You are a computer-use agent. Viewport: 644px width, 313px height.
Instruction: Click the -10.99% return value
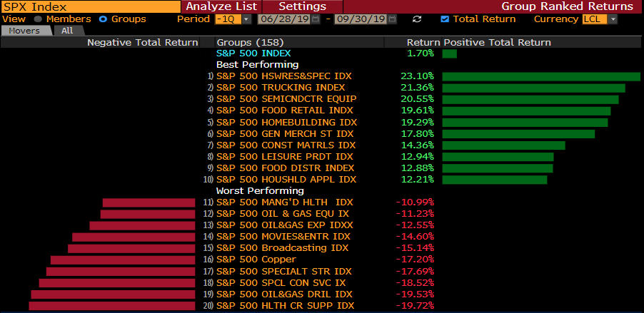point(415,202)
